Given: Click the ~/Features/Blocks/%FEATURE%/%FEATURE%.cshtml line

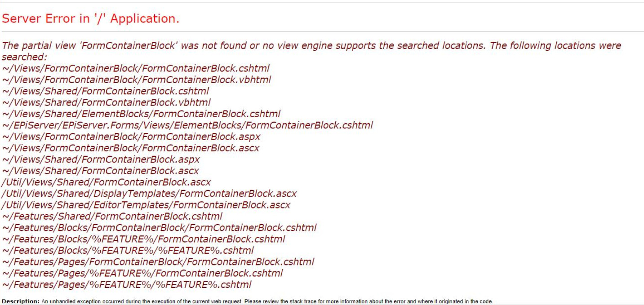Looking at the screenshot, I should pyautogui.click(x=128, y=250).
